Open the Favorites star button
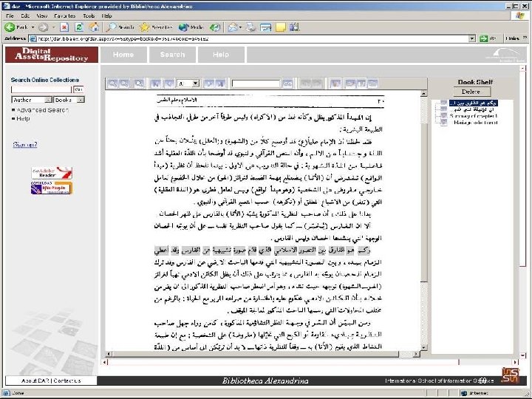Screen dimensions: 532x399 pos(156,27)
